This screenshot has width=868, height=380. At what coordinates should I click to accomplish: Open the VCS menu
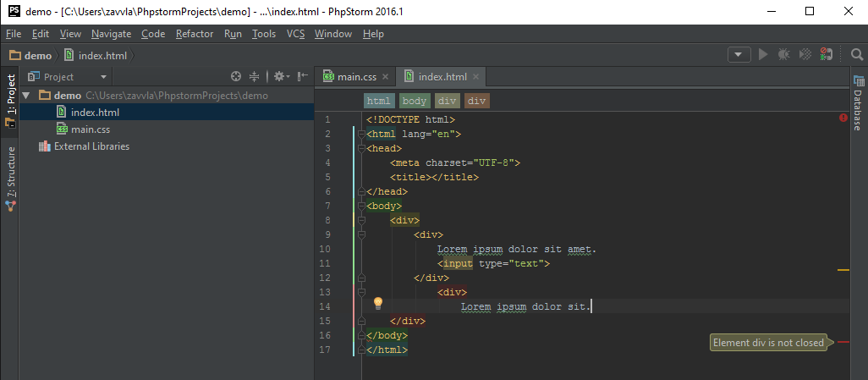[295, 34]
